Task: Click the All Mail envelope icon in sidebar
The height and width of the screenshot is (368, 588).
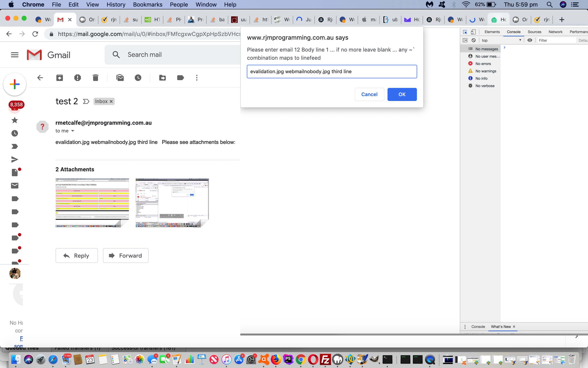Action: pyautogui.click(x=15, y=186)
